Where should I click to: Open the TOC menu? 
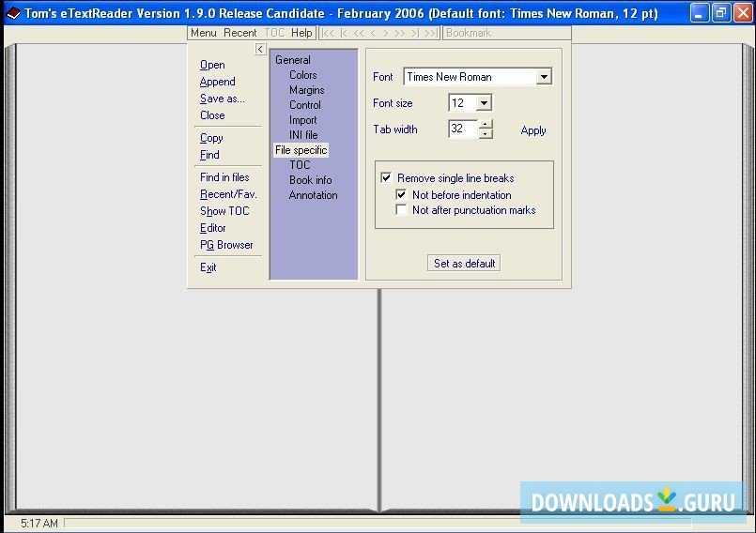pyautogui.click(x=274, y=33)
